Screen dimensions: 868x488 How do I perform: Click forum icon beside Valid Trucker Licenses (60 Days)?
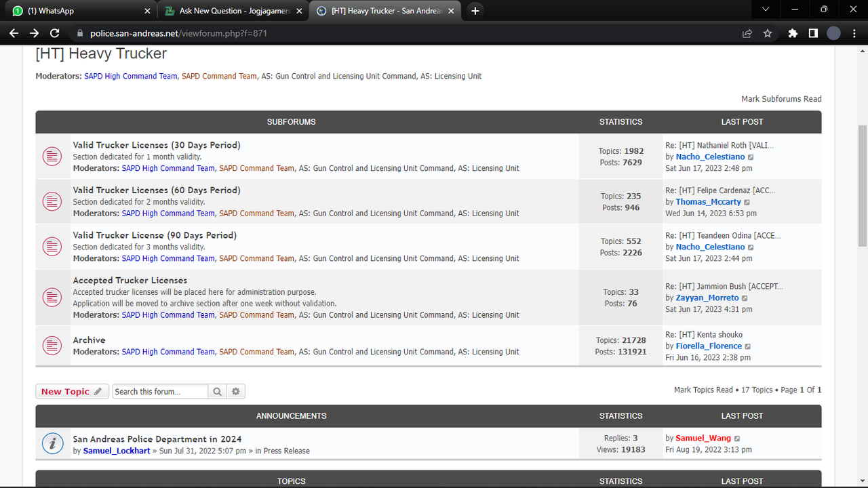tap(52, 201)
